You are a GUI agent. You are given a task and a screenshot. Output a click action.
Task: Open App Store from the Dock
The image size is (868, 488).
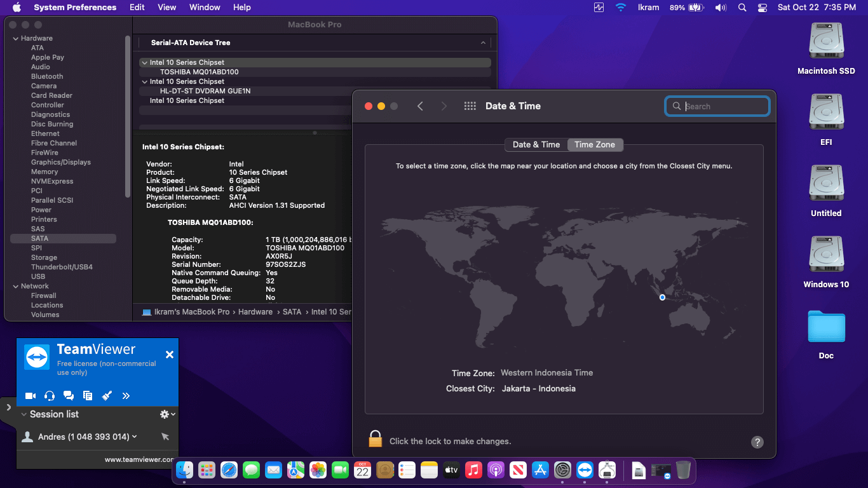tap(540, 470)
